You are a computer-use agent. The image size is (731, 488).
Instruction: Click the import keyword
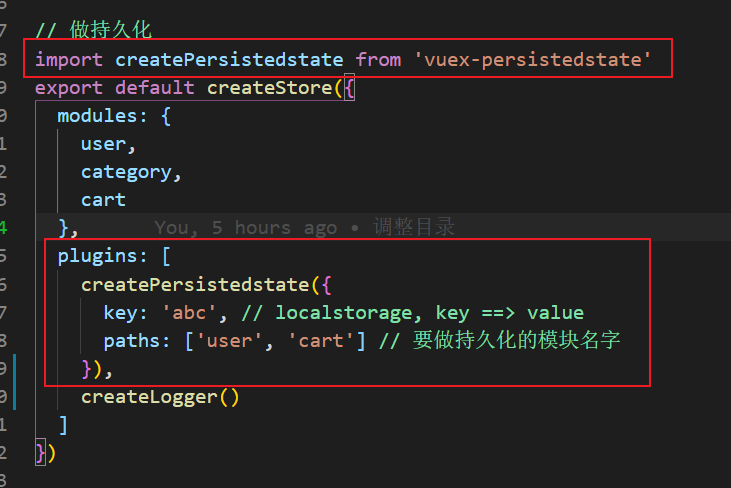pyautogui.click(x=69, y=60)
